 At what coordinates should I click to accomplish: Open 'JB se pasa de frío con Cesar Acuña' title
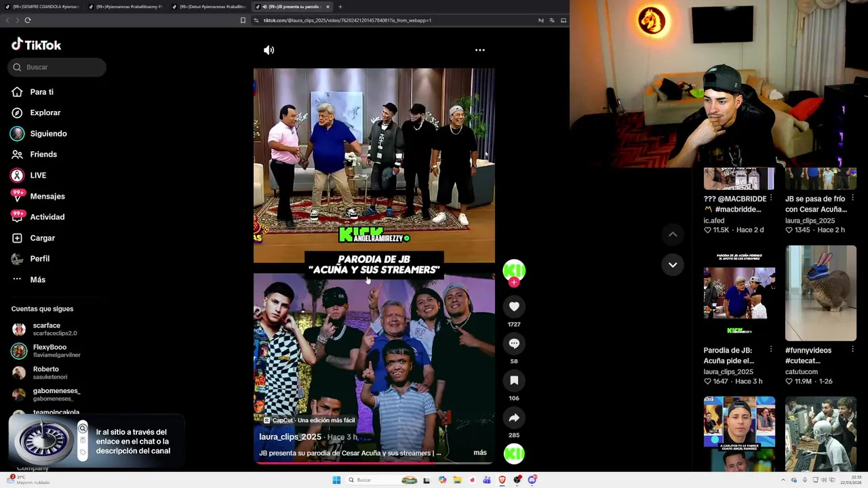[816, 204]
